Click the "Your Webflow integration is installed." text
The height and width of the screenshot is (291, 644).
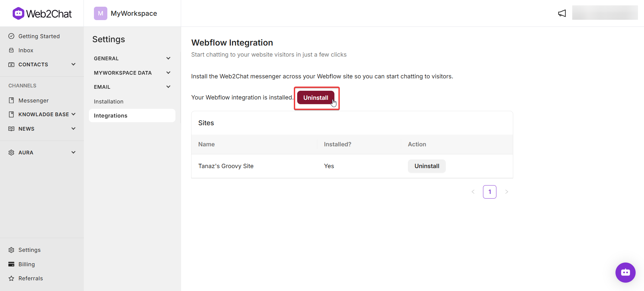click(x=242, y=97)
